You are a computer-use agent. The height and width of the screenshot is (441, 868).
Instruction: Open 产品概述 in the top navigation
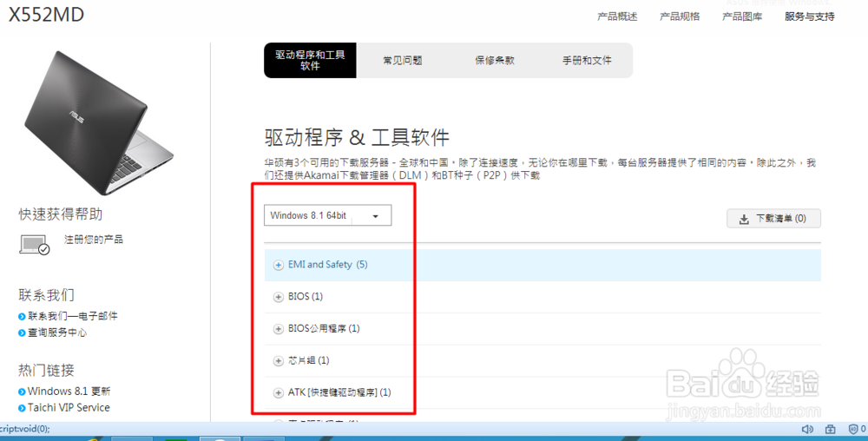[x=617, y=16]
